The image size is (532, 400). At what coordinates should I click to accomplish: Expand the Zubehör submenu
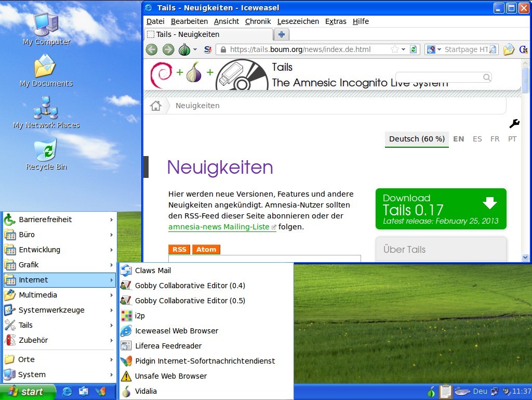tap(60, 340)
